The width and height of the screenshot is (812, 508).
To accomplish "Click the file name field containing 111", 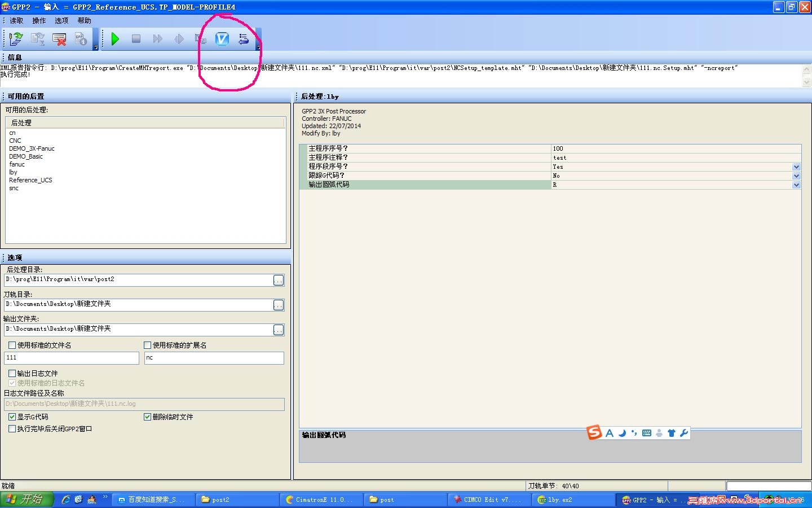I will tap(72, 358).
